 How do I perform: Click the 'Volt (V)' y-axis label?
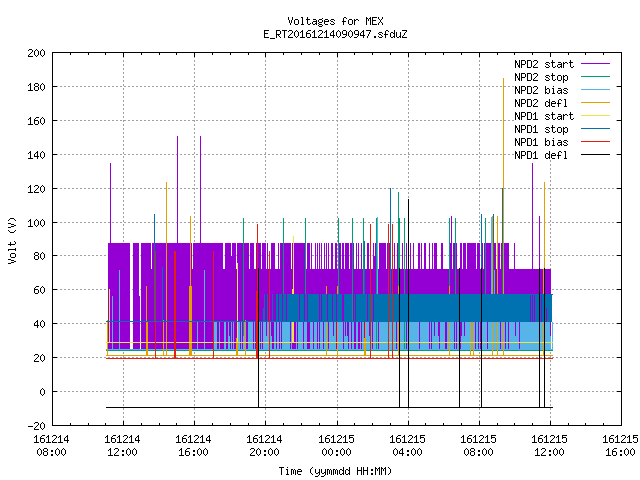point(12,240)
